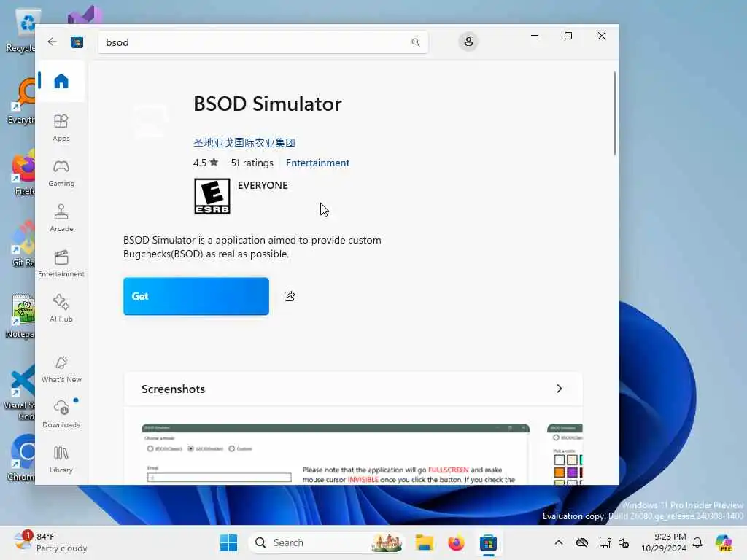Open the first BSOD Simulator screenshot thumbnail

click(x=336, y=454)
